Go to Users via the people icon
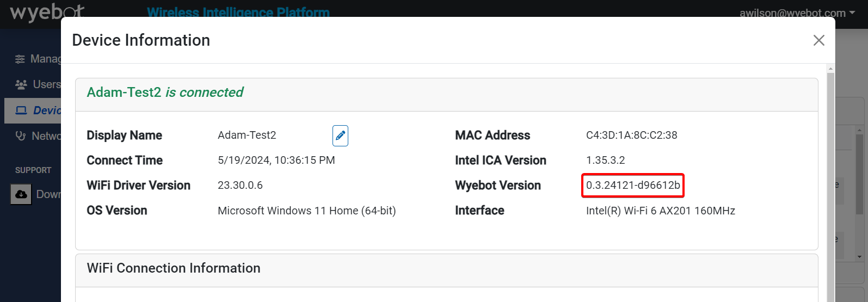Viewport: 868px width, 302px height. coord(21,84)
